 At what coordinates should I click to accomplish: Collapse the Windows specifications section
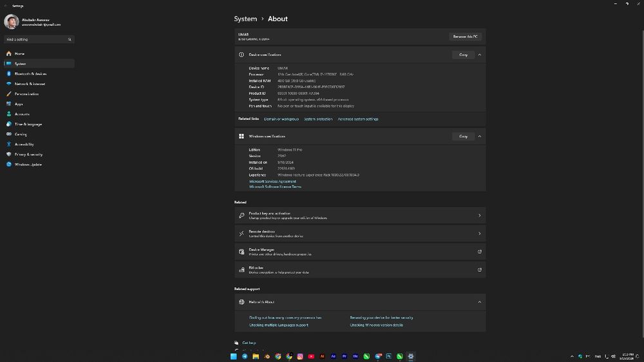(479, 137)
